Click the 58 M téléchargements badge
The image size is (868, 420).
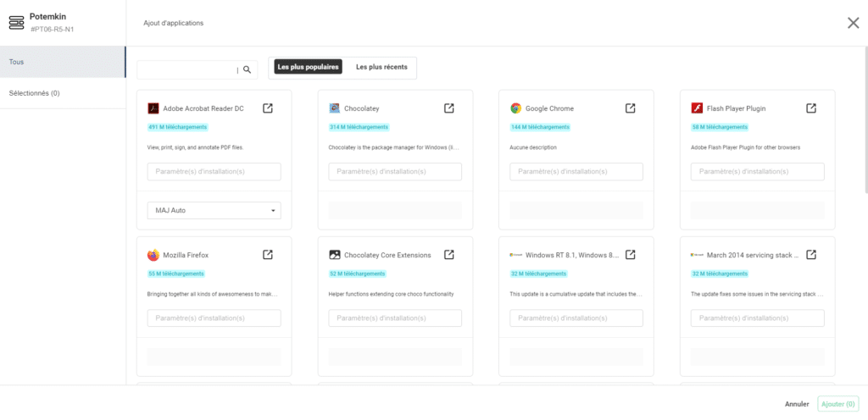pos(719,127)
